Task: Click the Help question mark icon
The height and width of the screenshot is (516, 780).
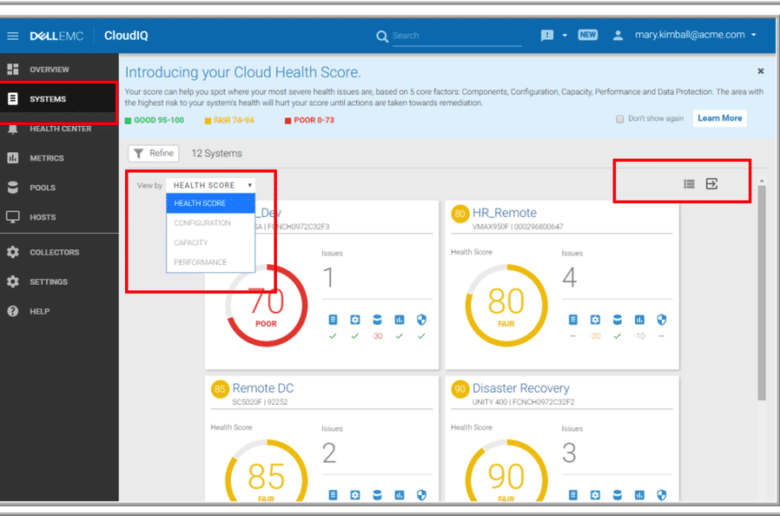Action: (13, 311)
